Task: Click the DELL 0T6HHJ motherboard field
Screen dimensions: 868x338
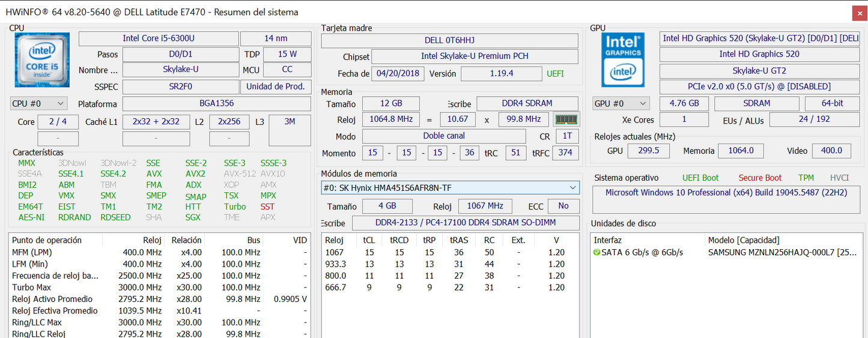Action: 449,40
